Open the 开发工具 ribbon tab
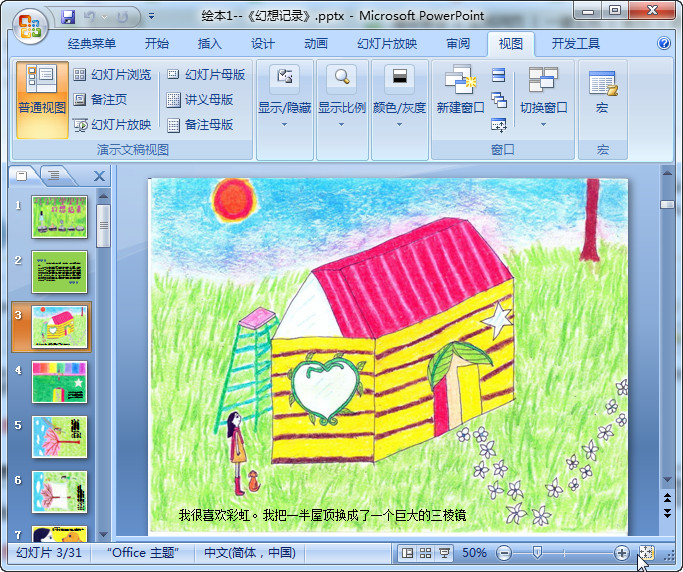The image size is (683, 572). (x=576, y=44)
